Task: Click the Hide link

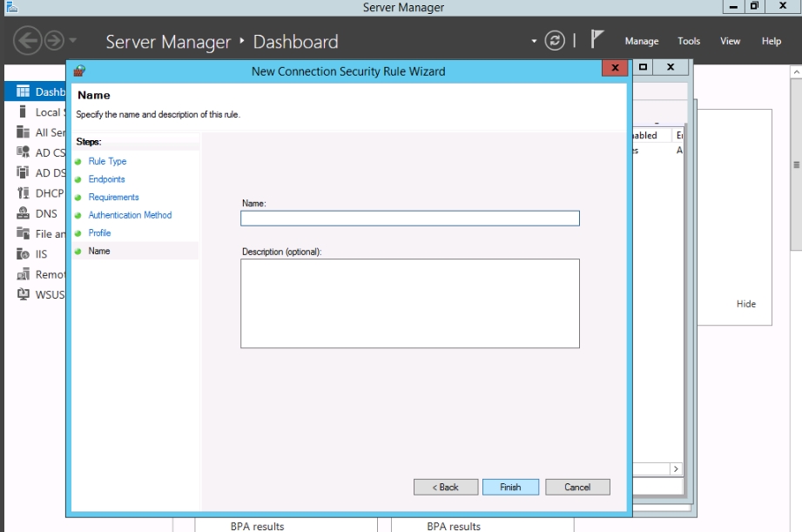Action: [746, 304]
